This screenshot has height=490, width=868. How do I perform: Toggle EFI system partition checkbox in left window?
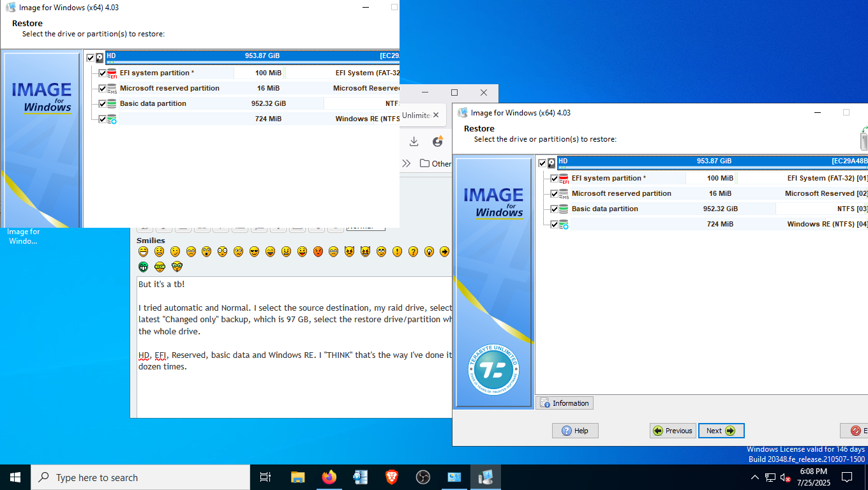click(102, 73)
